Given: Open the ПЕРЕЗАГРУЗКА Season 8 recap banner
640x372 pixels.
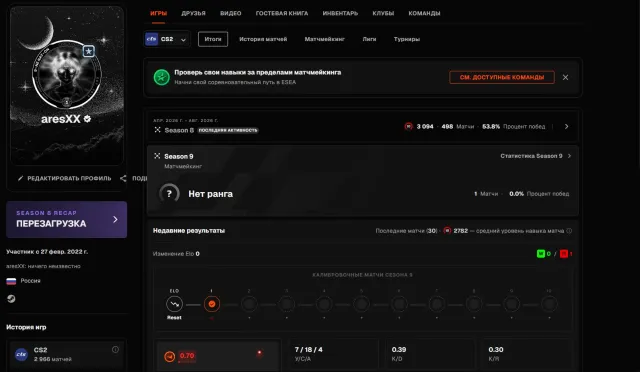Looking at the screenshot, I should (67, 219).
